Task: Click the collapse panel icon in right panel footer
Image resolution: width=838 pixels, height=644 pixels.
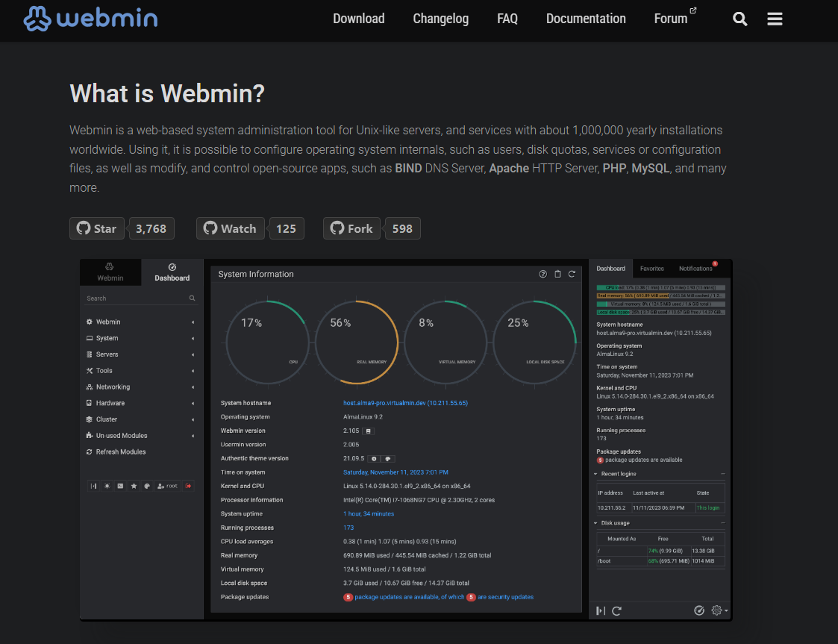Action: click(601, 611)
